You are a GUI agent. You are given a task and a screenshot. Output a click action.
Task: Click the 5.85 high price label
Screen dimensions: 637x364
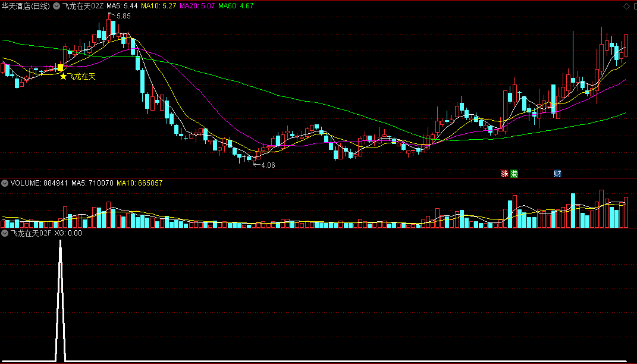pyautogui.click(x=124, y=16)
